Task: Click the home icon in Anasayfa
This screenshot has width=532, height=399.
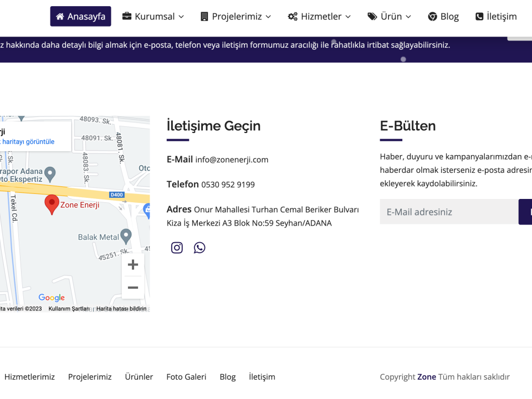Action: click(x=60, y=16)
